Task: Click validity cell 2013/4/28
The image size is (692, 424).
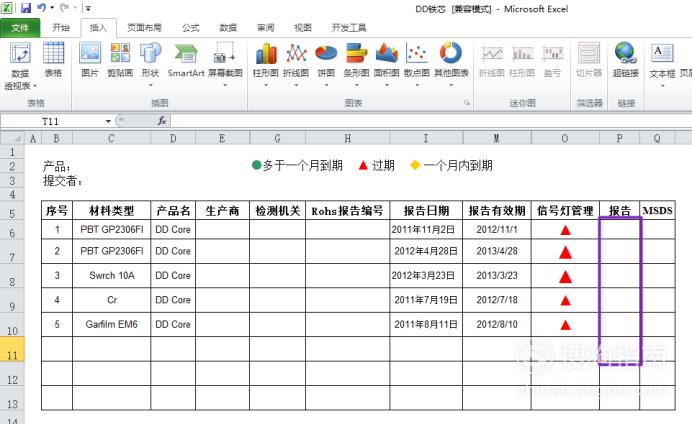Action: 497,251
